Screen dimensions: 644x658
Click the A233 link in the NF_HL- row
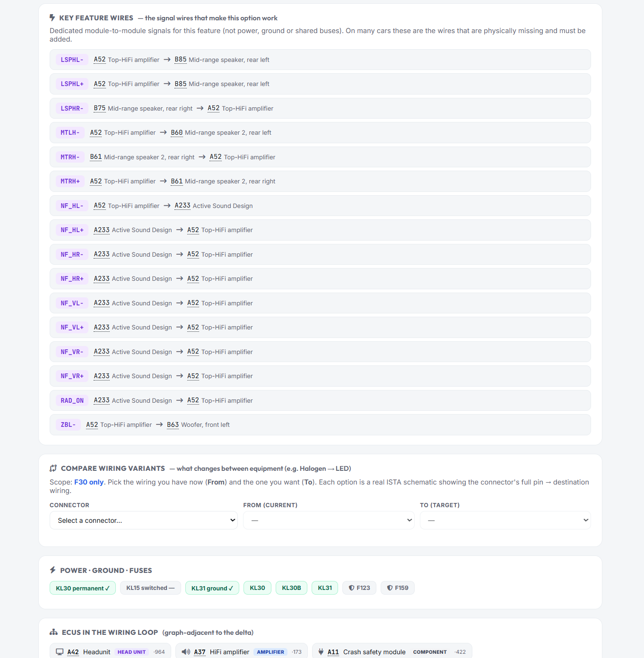click(183, 206)
